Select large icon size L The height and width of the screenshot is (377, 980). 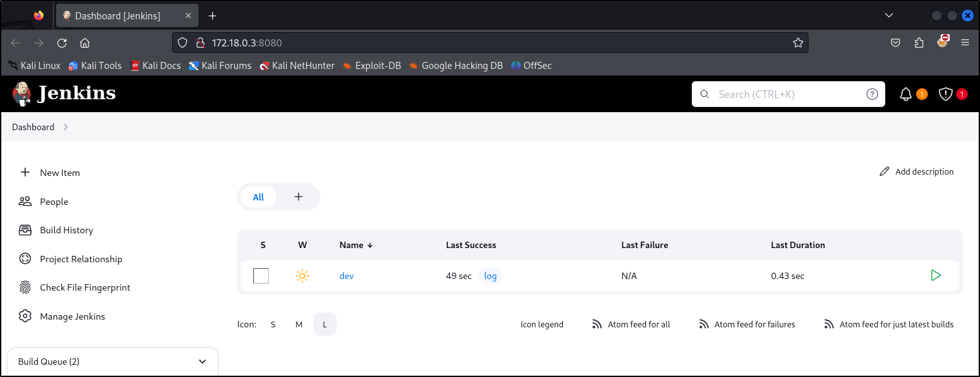[x=324, y=325]
